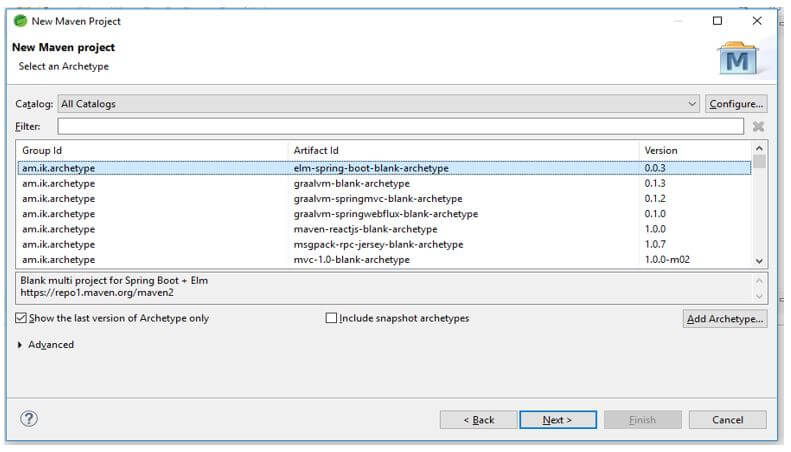791x452 pixels.
Task: Close the New Maven Project dialog
Action: click(x=757, y=21)
